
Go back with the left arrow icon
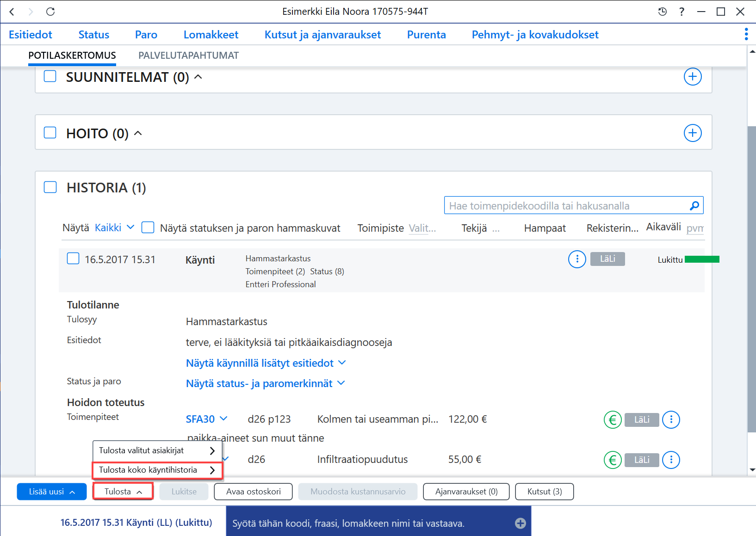(x=12, y=12)
